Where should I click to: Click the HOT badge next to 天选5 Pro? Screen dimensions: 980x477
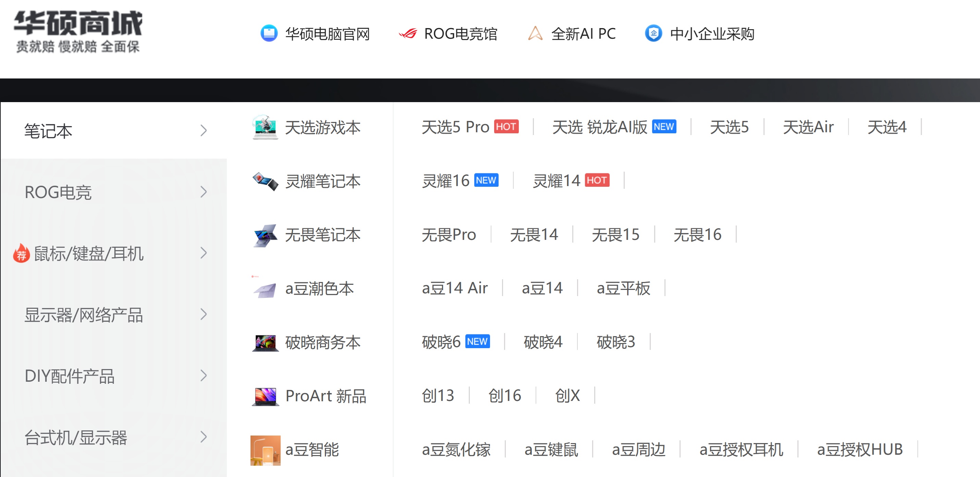pyautogui.click(x=506, y=127)
